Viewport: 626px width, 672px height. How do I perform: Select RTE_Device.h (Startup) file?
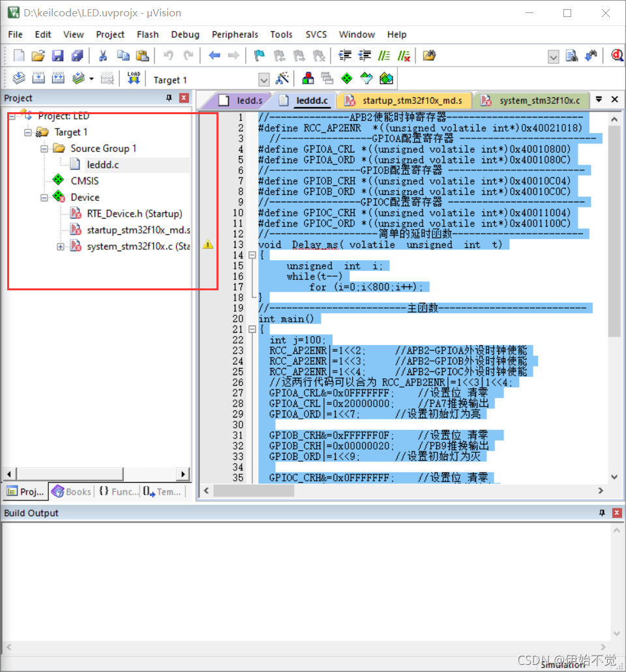[x=134, y=214]
